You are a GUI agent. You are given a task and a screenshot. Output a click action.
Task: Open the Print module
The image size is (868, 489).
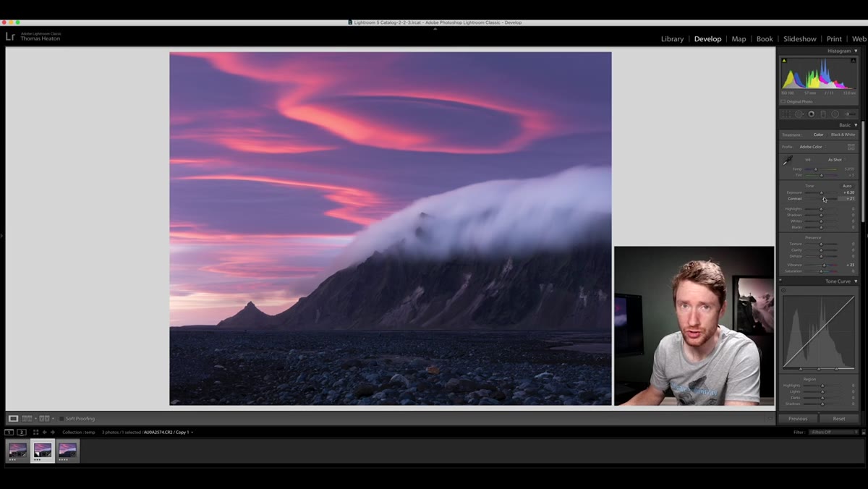tap(834, 39)
